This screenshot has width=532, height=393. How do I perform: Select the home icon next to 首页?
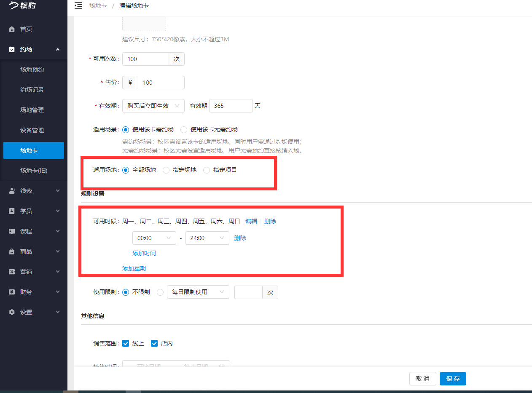[x=11, y=29]
